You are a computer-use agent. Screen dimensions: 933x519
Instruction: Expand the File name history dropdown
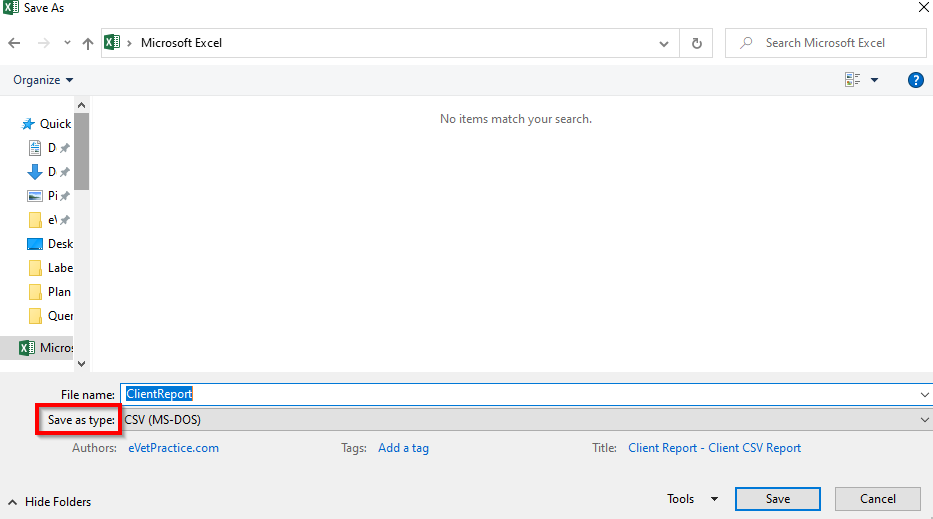924,394
